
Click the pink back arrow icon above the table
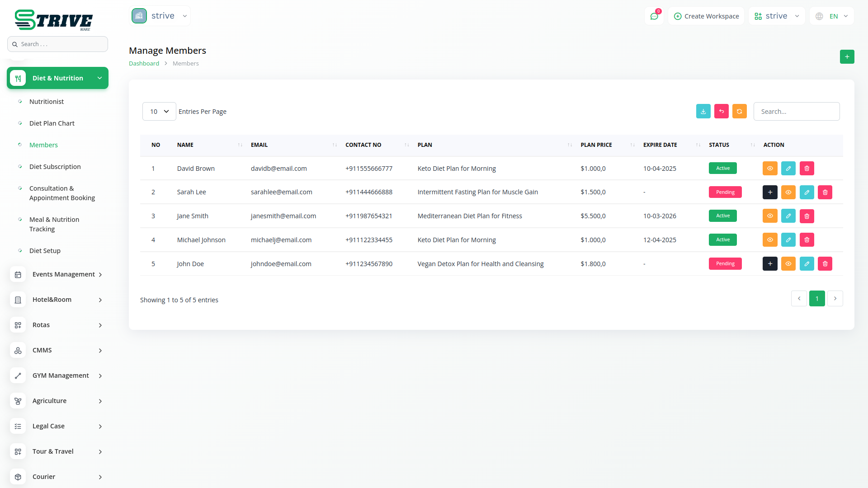pyautogui.click(x=721, y=111)
